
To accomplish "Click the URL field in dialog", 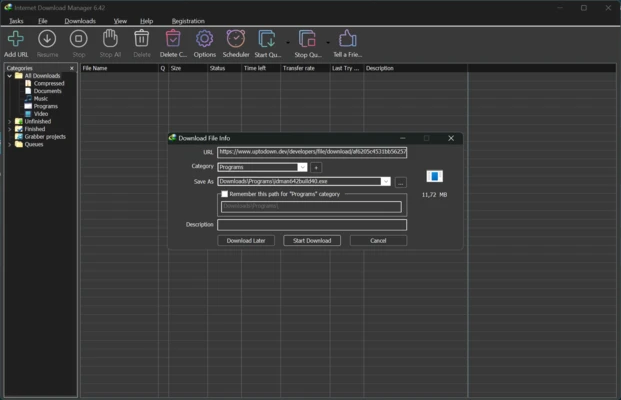I will [x=312, y=152].
